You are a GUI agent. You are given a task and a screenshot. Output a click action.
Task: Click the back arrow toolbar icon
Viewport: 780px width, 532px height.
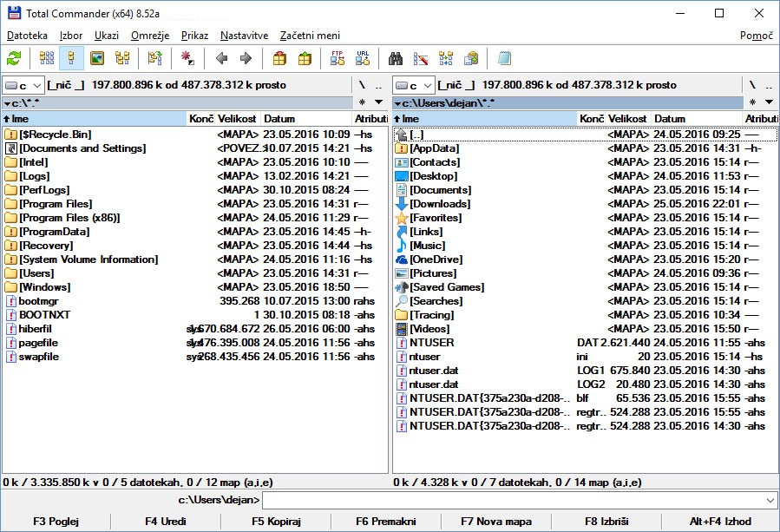[221, 59]
